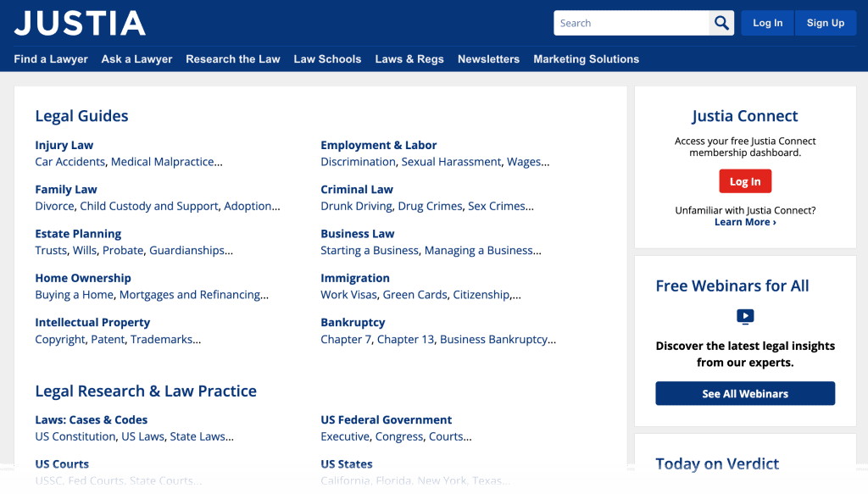Open the Bankruptcy guide

pyautogui.click(x=353, y=322)
